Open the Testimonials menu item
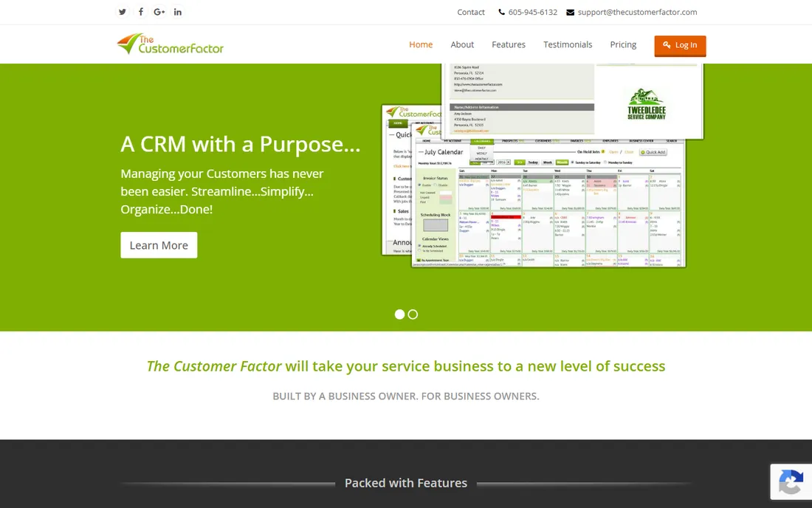The height and width of the screenshot is (508, 812). pyautogui.click(x=568, y=44)
